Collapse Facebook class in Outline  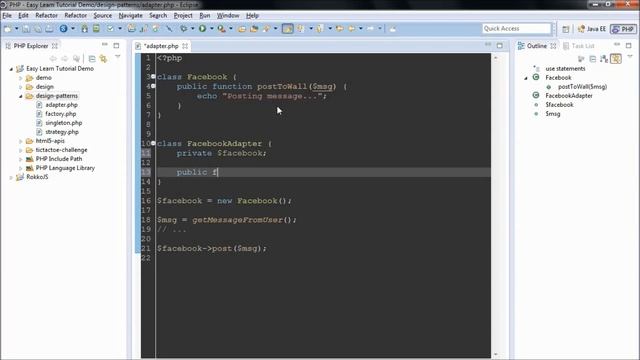(526, 78)
